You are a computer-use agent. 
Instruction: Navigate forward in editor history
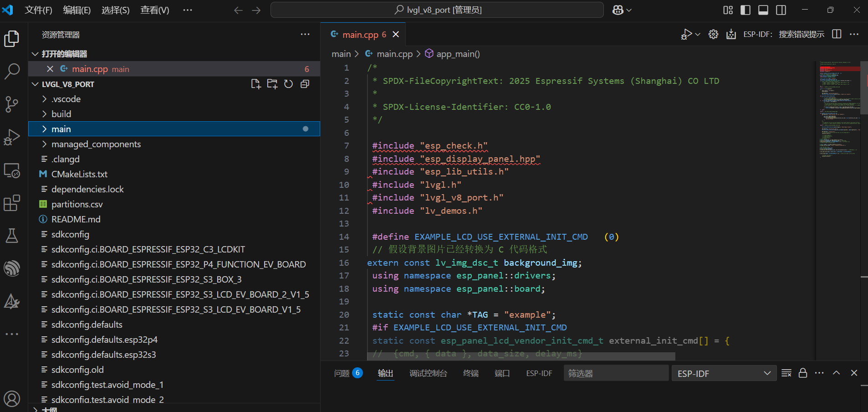(x=256, y=10)
